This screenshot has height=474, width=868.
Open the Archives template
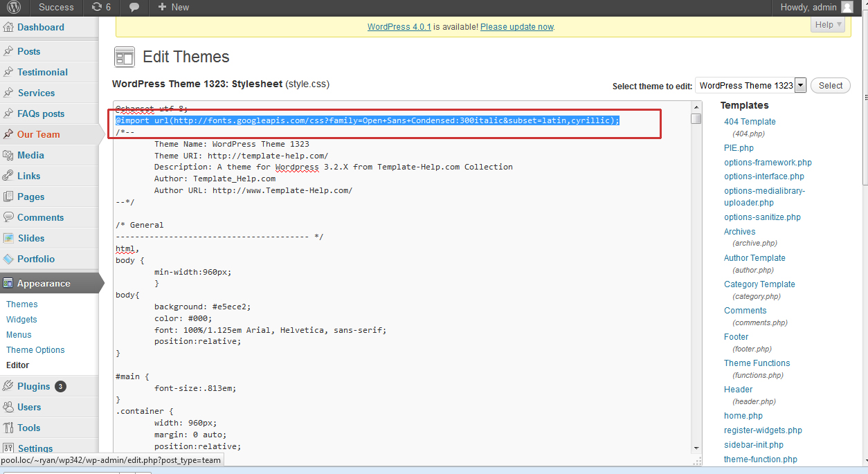(740, 232)
